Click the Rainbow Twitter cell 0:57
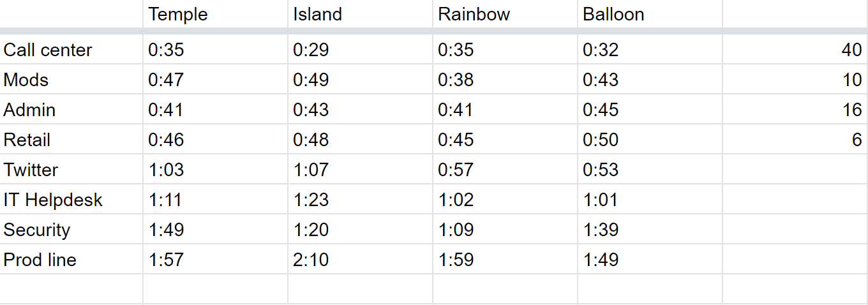The height and width of the screenshot is (305, 868). coord(505,170)
